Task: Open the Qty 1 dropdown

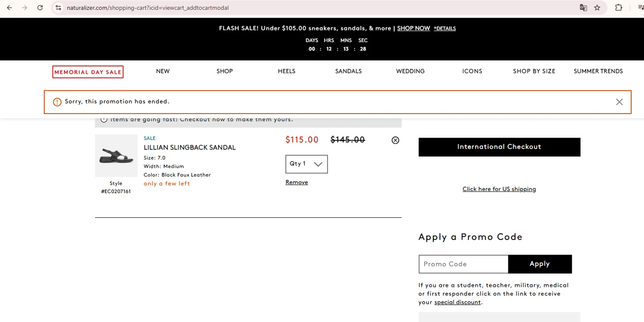Action: coord(307,164)
